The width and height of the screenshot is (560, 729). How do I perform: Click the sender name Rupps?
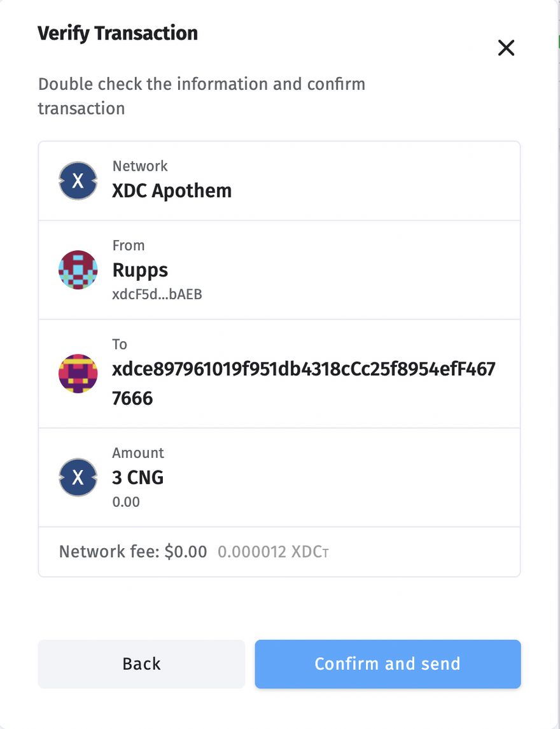tap(140, 270)
